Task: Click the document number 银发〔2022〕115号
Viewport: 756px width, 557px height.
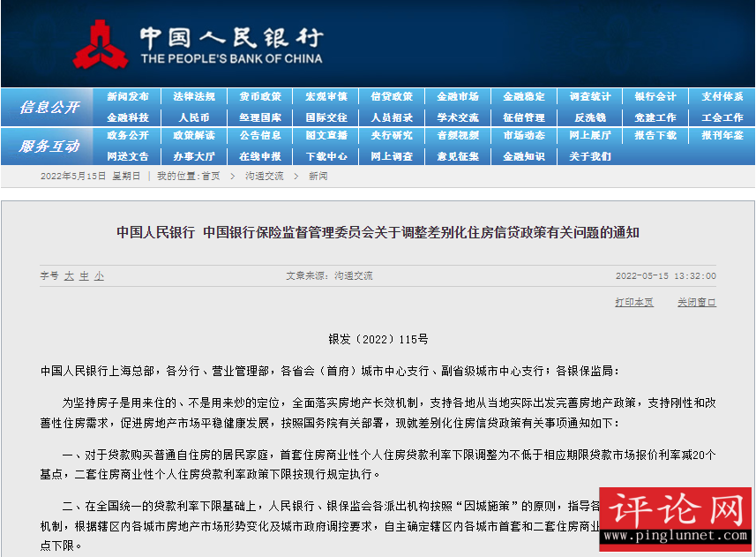Action: click(x=378, y=340)
